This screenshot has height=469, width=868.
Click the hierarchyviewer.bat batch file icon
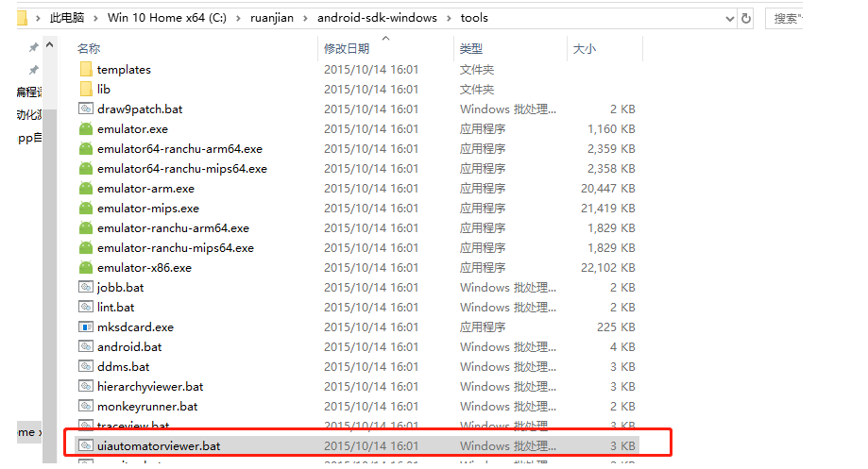[86, 386]
